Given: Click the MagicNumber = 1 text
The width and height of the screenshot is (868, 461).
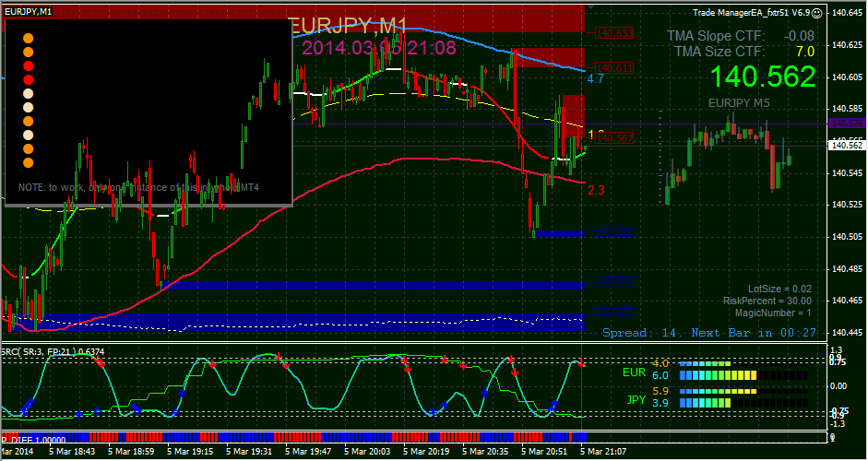Looking at the screenshot, I should click(773, 313).
